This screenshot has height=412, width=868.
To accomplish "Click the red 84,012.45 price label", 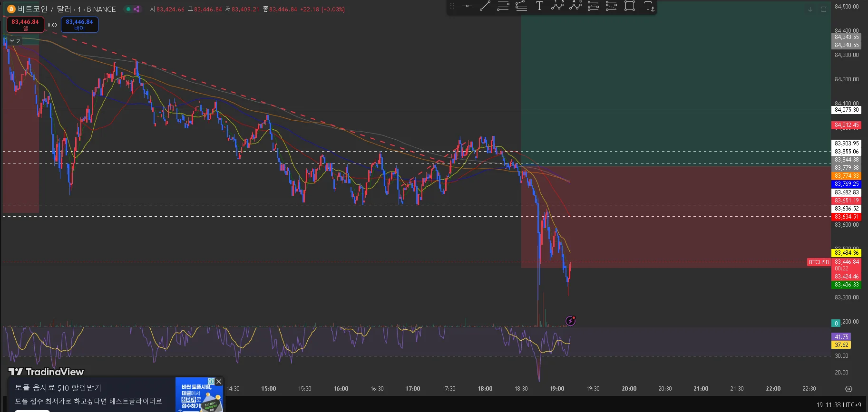I will click(x=847, y=125).
